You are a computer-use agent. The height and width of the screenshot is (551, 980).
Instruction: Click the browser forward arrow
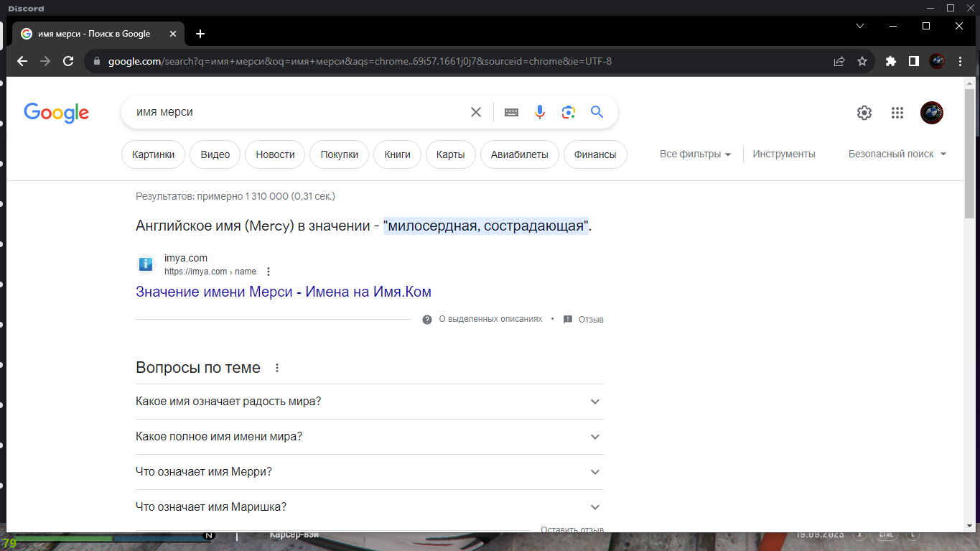coord(45,61)
